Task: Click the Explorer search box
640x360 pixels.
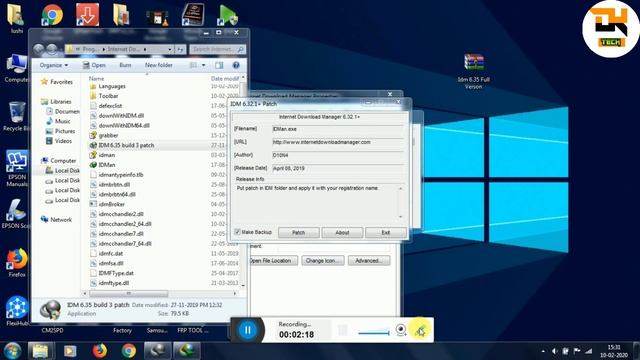Action: (x=218, y=49)
